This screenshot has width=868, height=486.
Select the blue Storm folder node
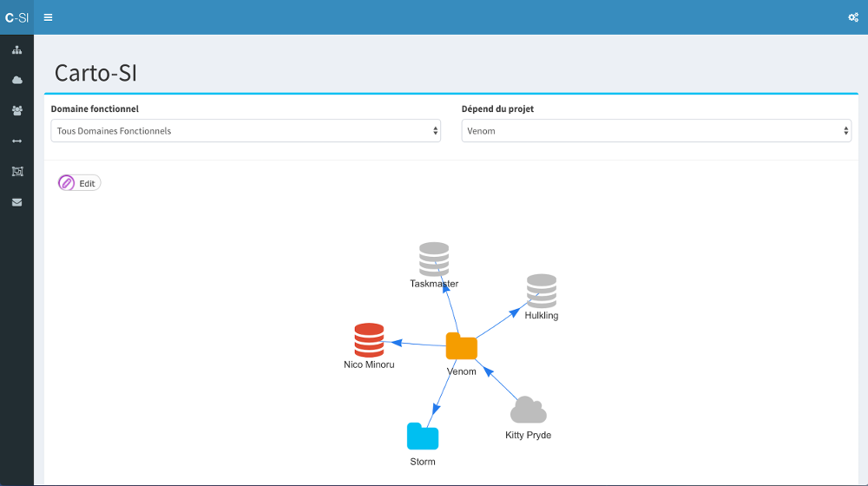[x=423, y=437]
